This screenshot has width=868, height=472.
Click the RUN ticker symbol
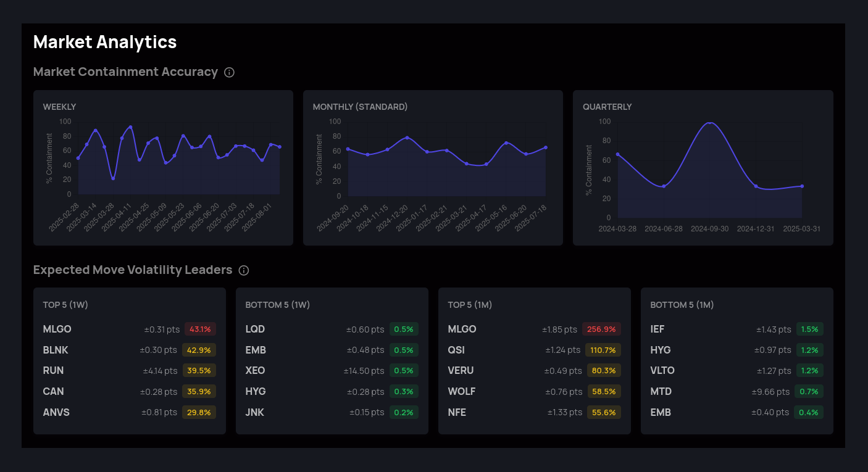tap(53, 370)
